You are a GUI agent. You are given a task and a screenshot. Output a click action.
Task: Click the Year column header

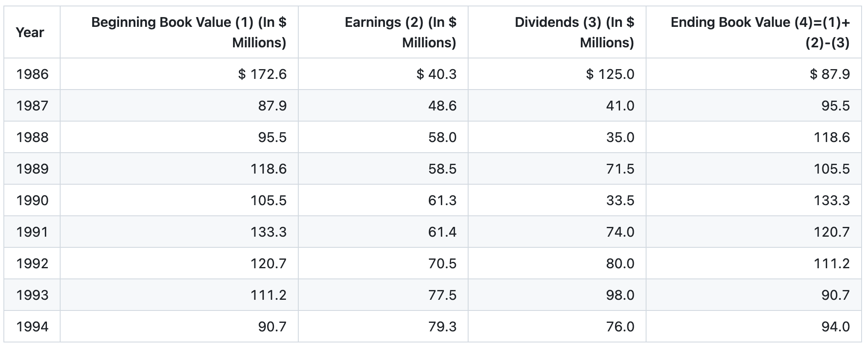point(30,32)
